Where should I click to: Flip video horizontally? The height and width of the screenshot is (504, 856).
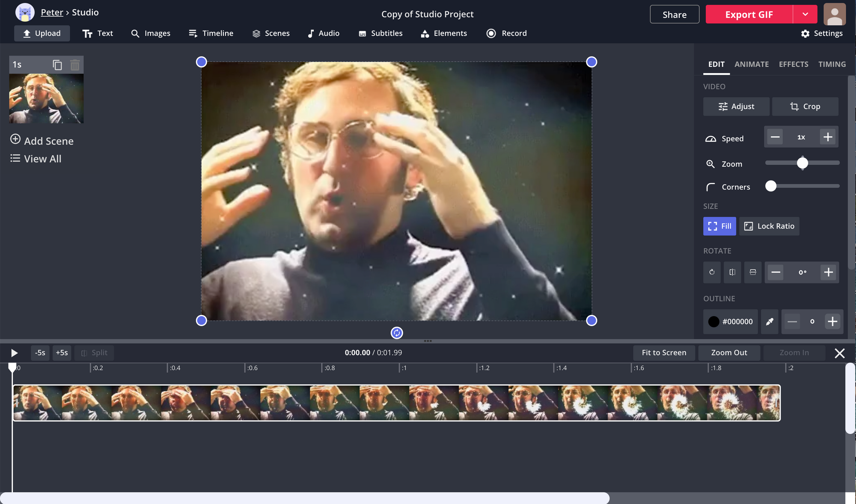point(732,272)
